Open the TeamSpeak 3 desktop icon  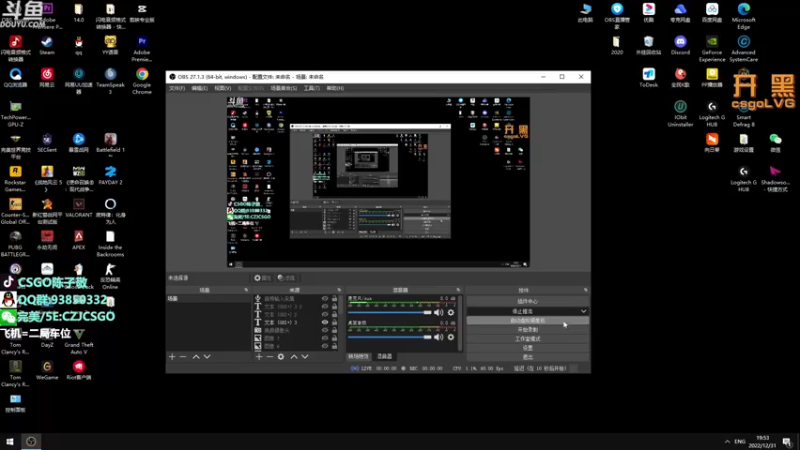point(110,81)
